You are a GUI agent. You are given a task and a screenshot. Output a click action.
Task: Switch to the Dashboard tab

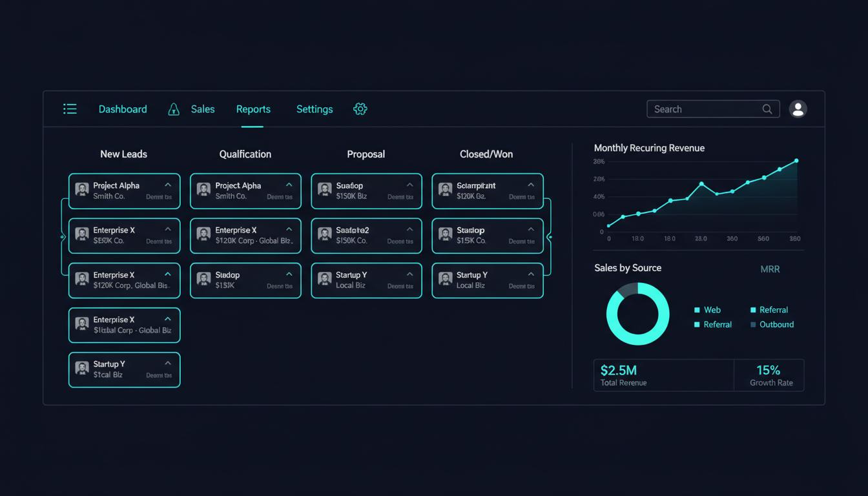[x=123, y=109]
